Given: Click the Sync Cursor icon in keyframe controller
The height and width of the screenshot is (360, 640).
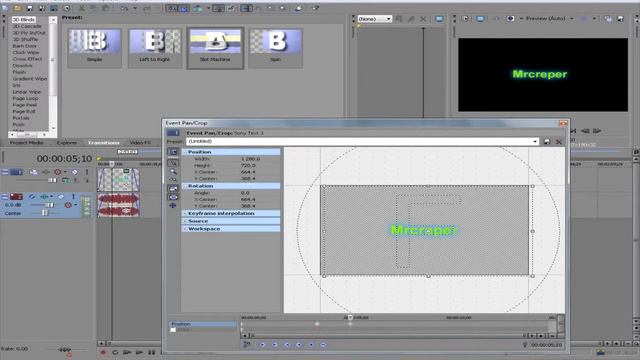Looking at the screenshot, I should (x=247, y=345).
